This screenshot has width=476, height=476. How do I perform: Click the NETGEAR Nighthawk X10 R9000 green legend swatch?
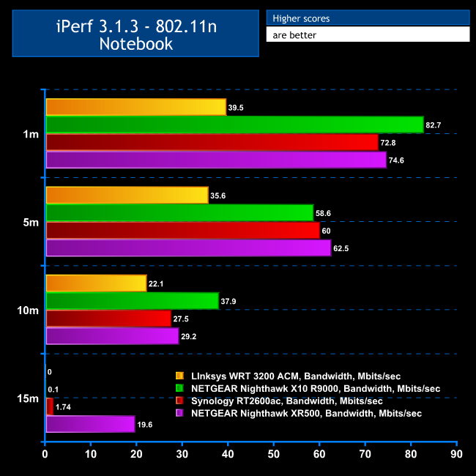coord(179,388)
